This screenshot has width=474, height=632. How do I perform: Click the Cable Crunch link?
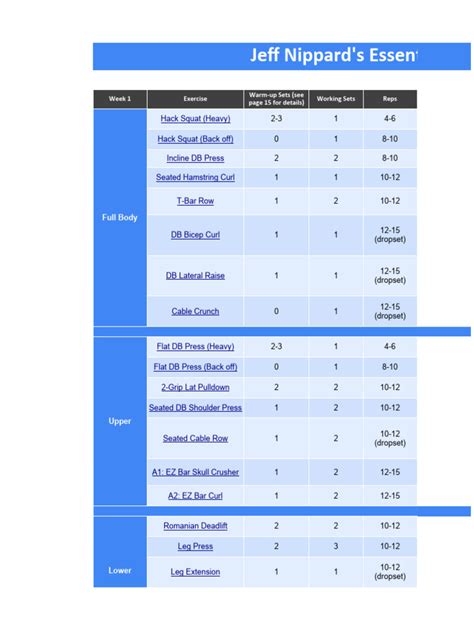click(x=195, y=311)
